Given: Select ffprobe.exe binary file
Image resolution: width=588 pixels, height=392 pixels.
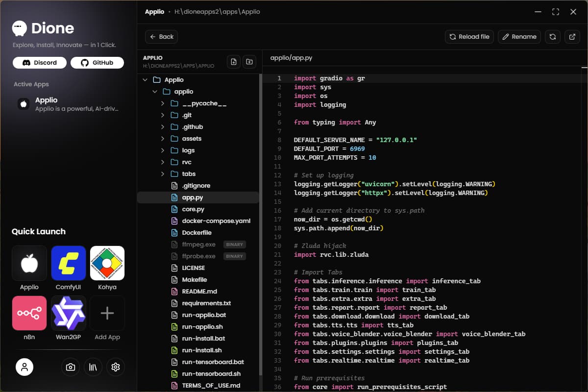Looking at the screenshot, I should pos(198,256).
